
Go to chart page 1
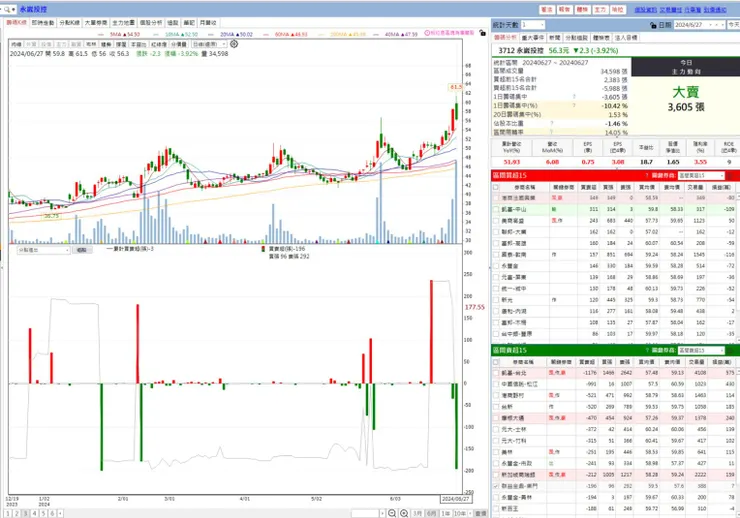8,513
